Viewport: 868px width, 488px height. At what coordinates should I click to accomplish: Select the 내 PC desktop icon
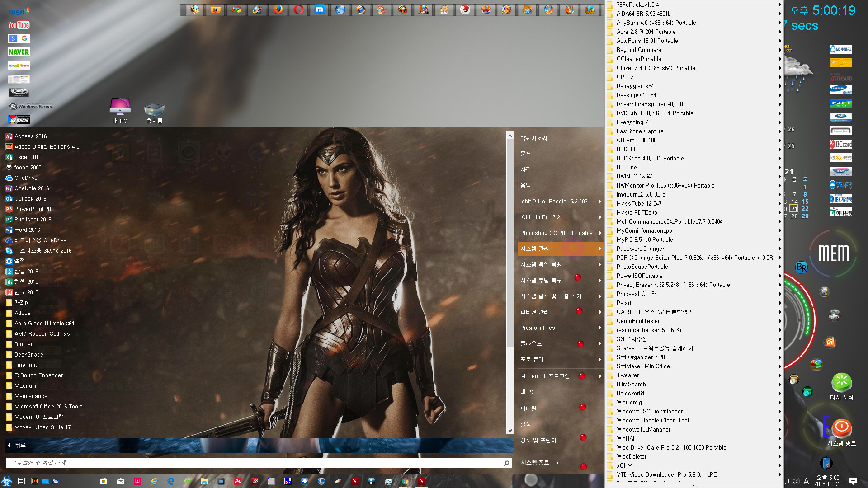[120, 110]
